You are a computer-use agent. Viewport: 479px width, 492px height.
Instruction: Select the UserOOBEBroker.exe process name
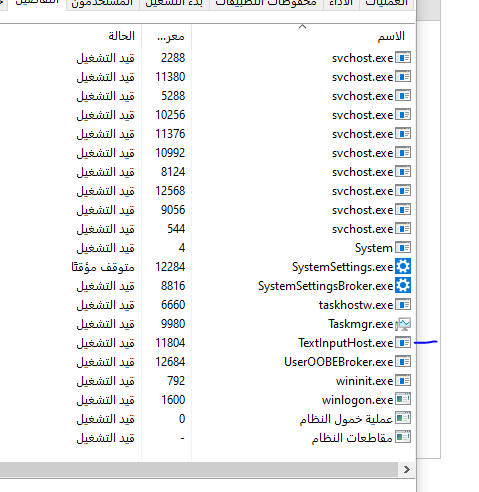pyautogui.click(x=339, y=362)
